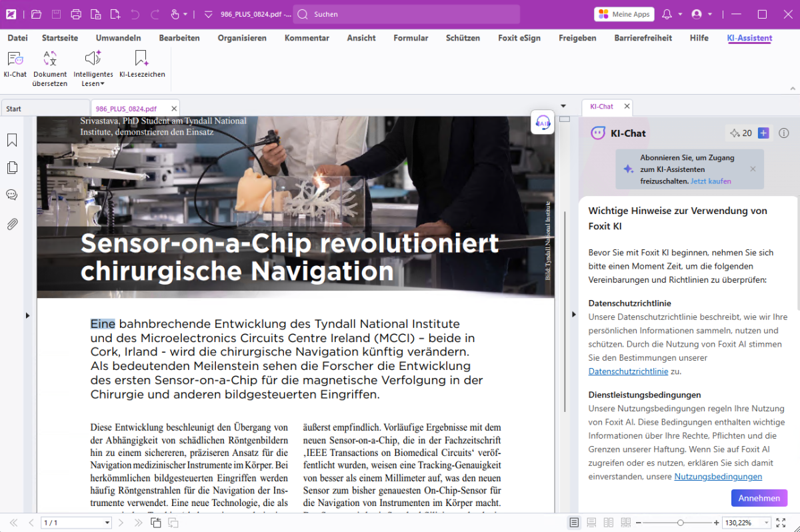Image resolution: width=800 pixels, height=532 pixels.
Task: Open the Meine Apps button
Action: coord(624,14)
